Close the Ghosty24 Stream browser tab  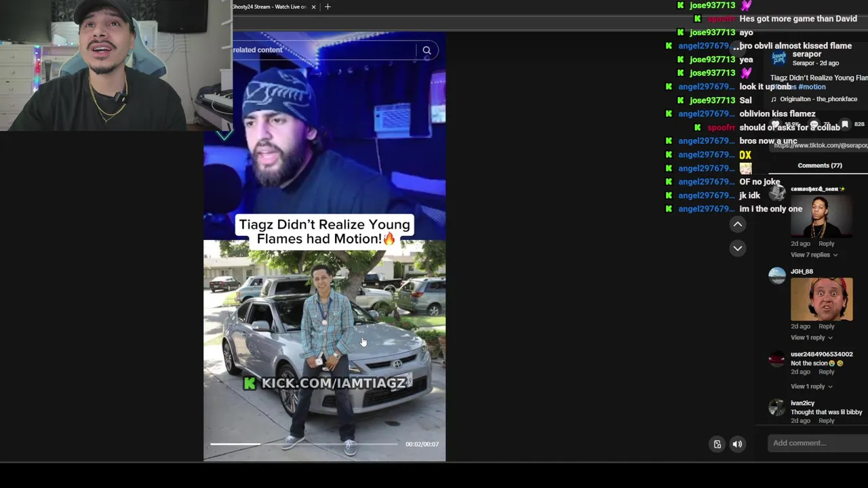(313, 7)
